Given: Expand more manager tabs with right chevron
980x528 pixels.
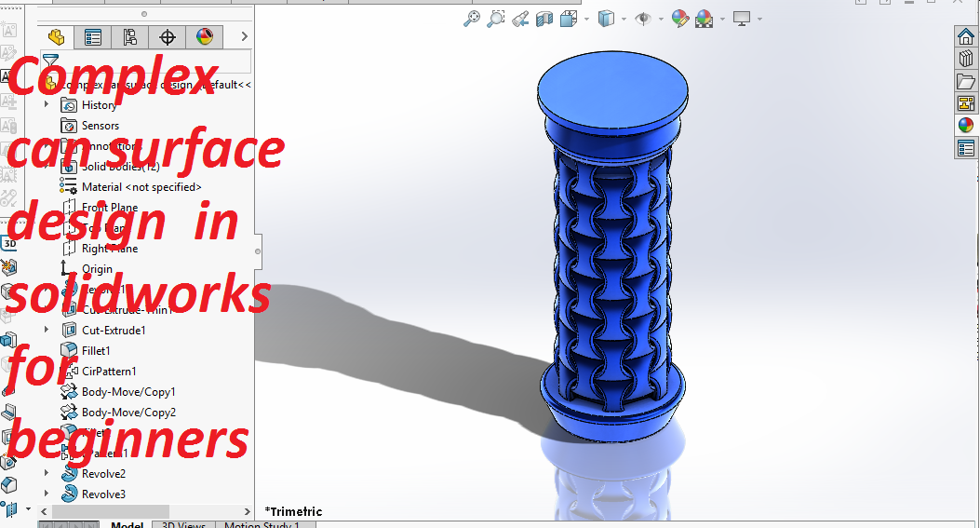Looking at the screenshot, I should pyautogui.click(x=245, y=37).
